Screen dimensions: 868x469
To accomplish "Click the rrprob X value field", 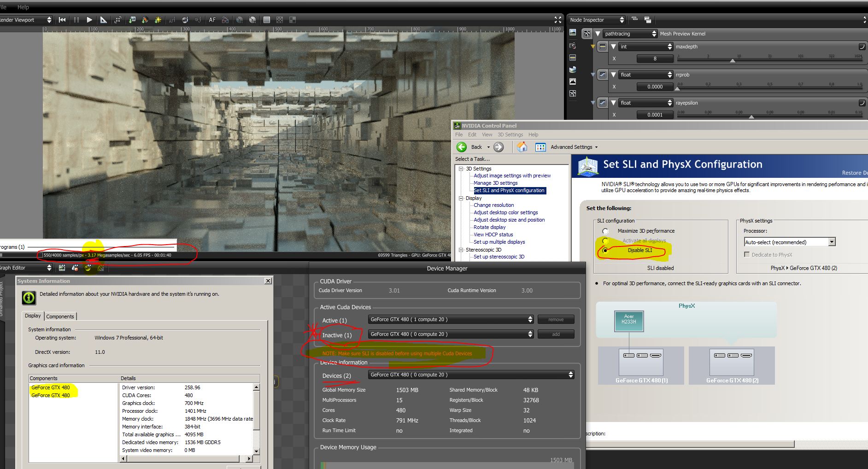I will (x=655, y=87).
